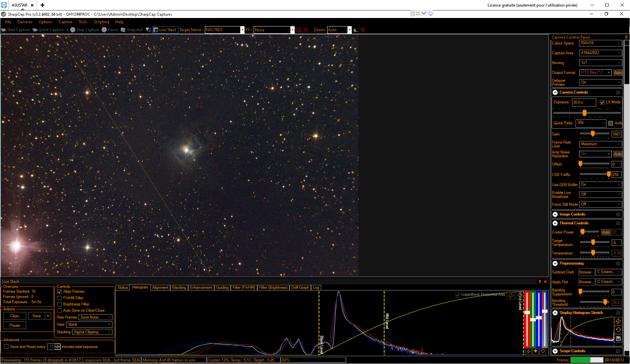The width and height of the screenshot is (630, 364).
Task: Click the Clear button in Actions
Action: tap(15, 316)
